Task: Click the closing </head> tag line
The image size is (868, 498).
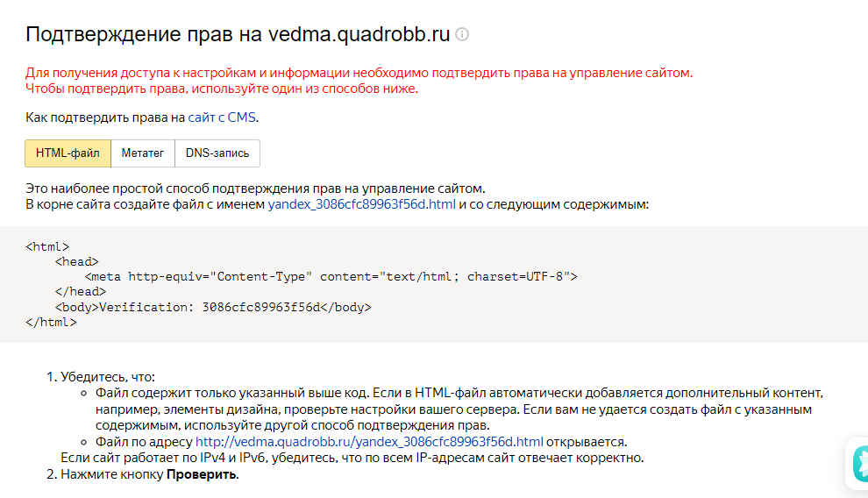Action: pos(80,292)
